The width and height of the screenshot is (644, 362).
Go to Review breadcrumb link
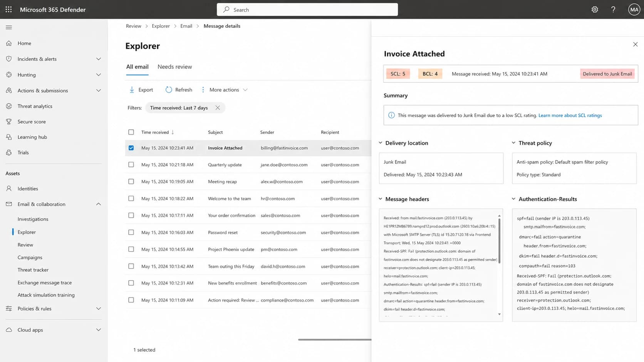tap(134, 26)
